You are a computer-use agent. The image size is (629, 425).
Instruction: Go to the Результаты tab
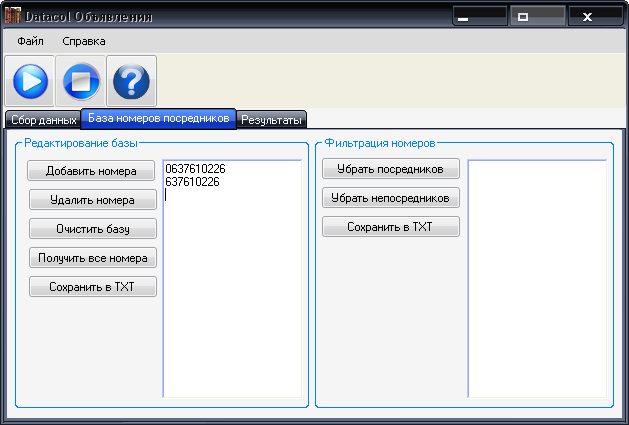pos(272,120)
